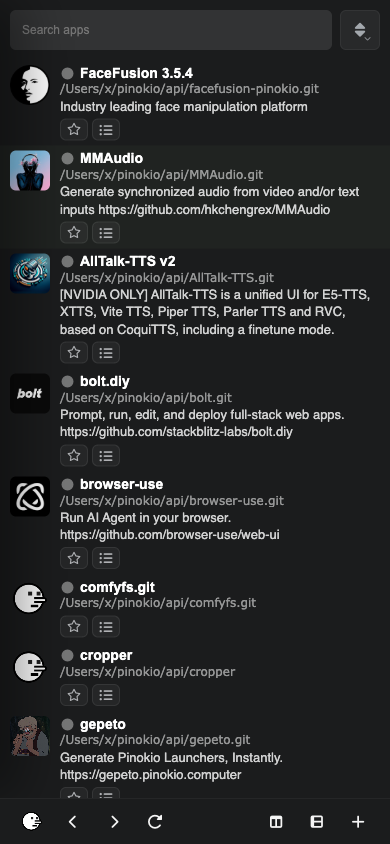Select the gepeto app entry

pyautogui.click(x=195, y=756)
